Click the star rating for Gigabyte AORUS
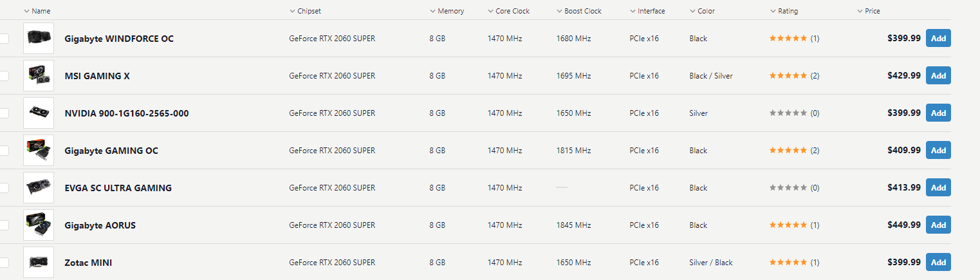The image size is (980, 280). pos(788,225)
